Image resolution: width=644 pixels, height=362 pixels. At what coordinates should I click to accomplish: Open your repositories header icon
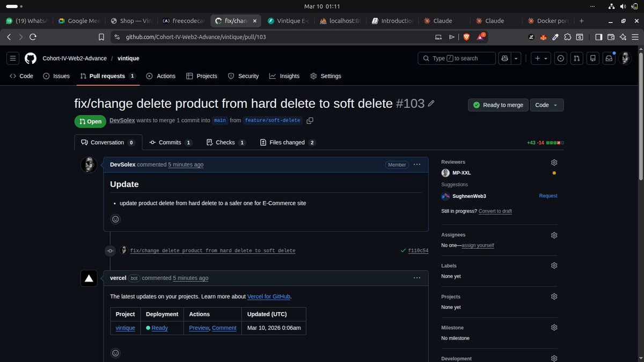point(593,58)
